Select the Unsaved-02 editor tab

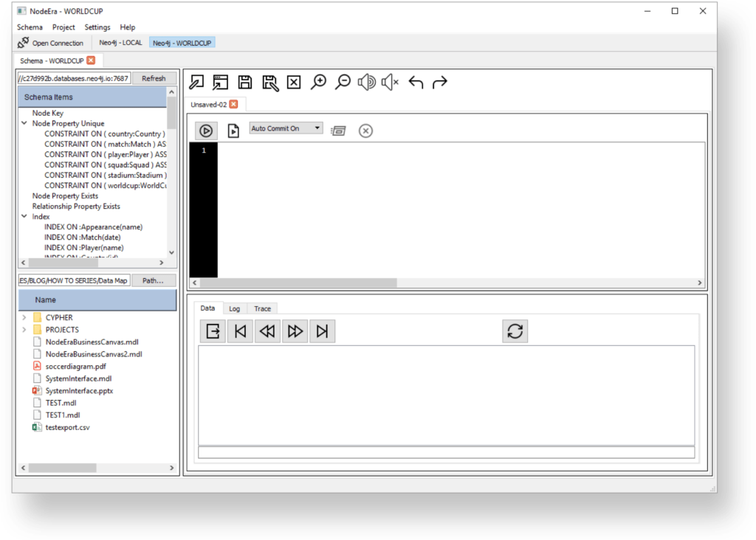tap(209, 105)
